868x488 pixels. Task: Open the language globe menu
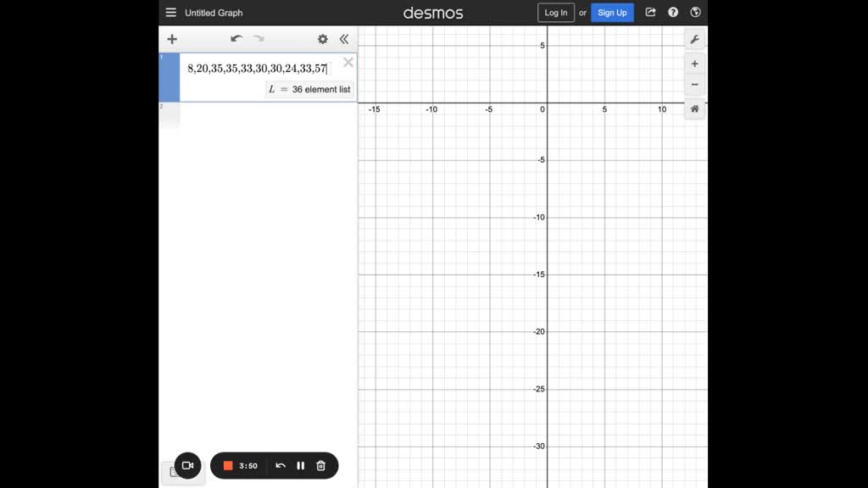pos(696,12)
